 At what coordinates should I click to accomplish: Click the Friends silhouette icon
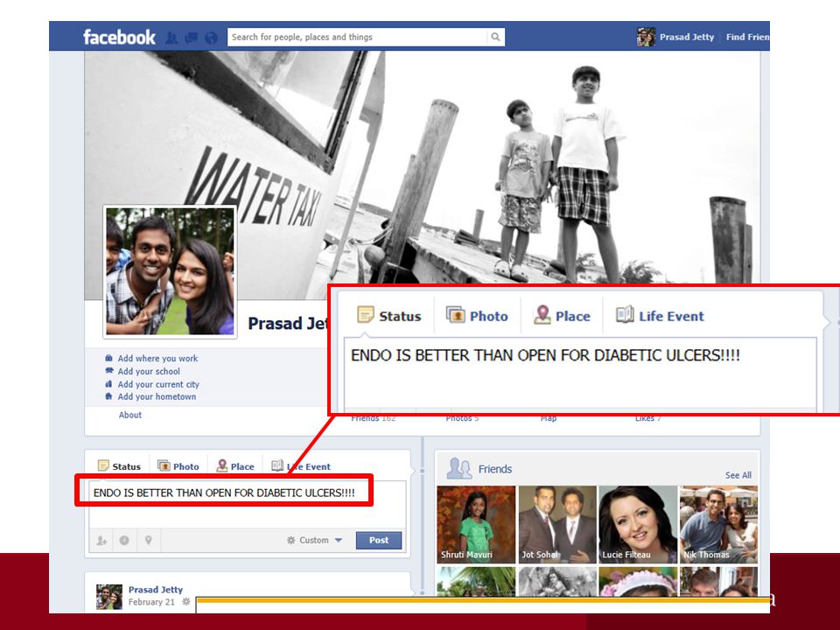pos(459,468)
